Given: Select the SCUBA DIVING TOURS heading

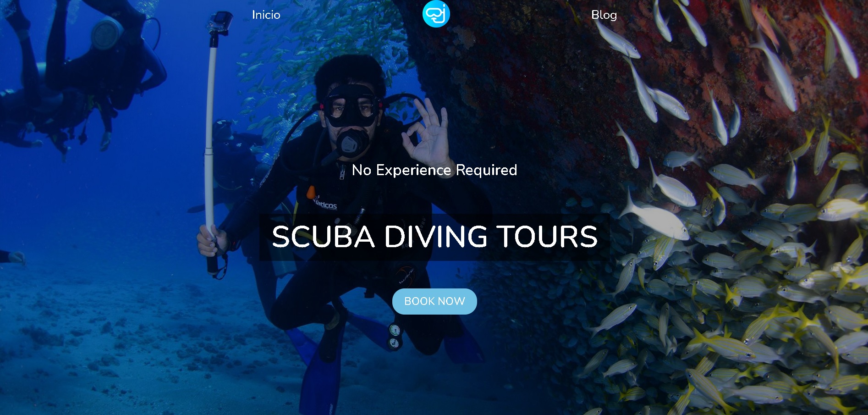Looking at the screenshot, I should pos(434,237).
